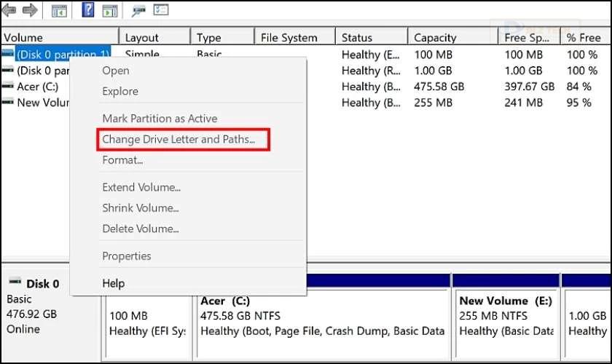Click the 397.67 GB free space cell
612x364 pixels.
pos(529,87)
